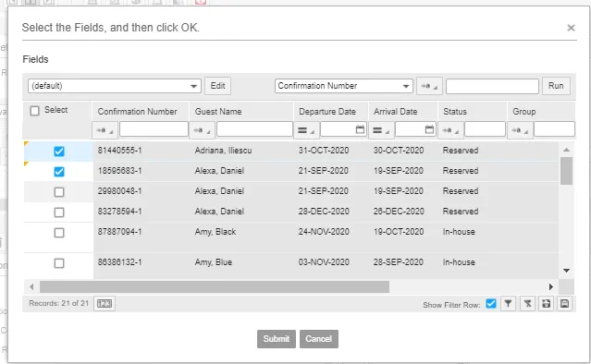Open operator menu next to Run field
591x364 pixels.
point(429,86)
